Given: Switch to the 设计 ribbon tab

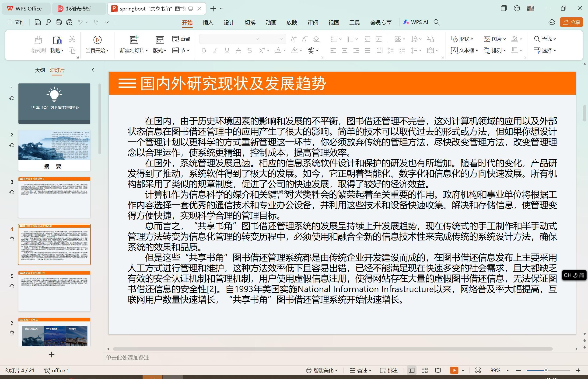Looking at the screenshot, I should point(229,23).
